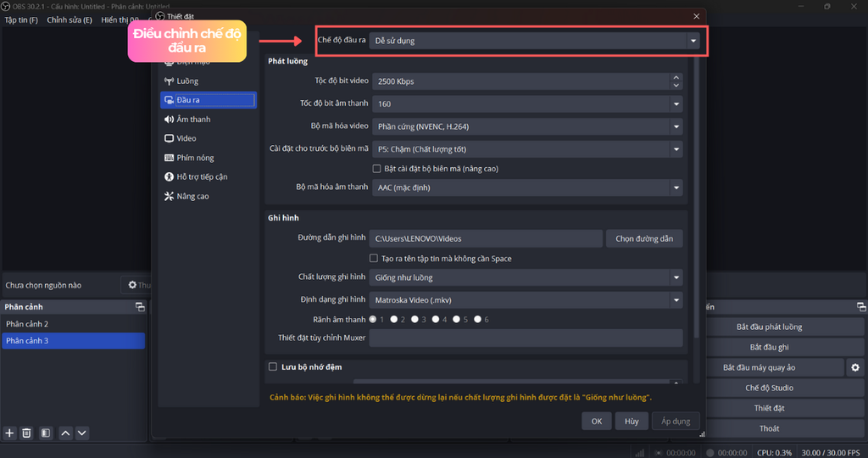Viewport: 868px width, 458px height.
Task: Select audio track 5 radio button
Action: click(456, 319)
